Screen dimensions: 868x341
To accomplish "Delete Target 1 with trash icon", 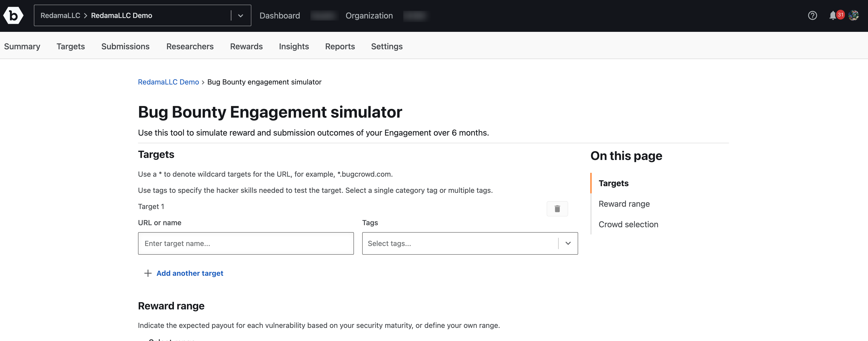I will tap(557, 209).
